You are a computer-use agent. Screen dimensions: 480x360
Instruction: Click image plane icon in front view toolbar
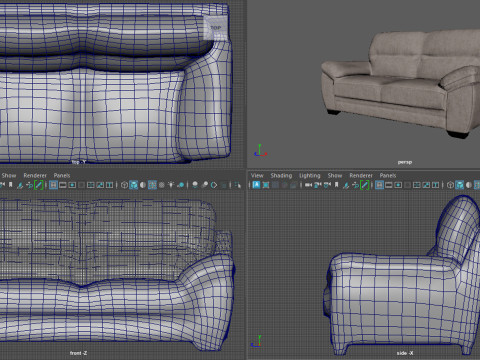(20, 185)
